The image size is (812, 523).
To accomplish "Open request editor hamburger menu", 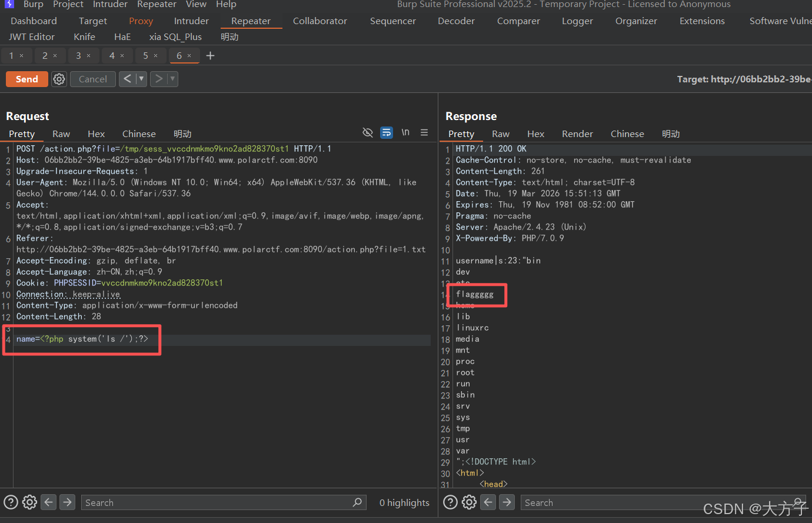I will [424, 132].
